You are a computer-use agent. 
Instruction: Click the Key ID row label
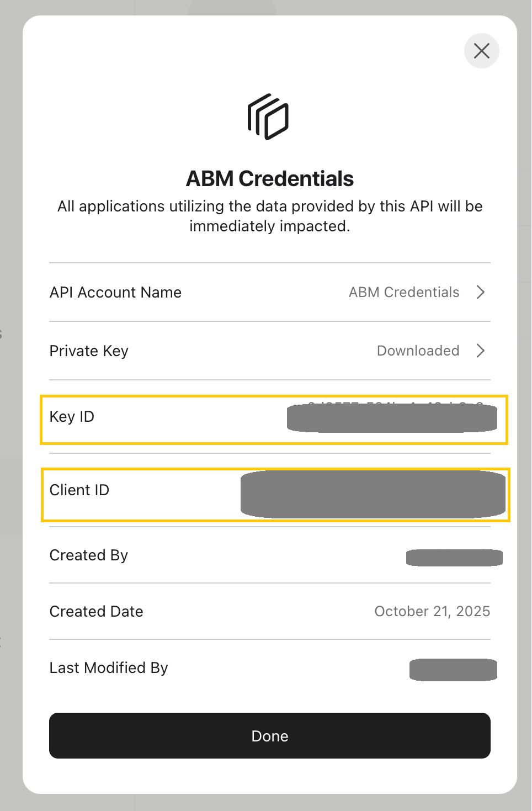pos(71,417)
